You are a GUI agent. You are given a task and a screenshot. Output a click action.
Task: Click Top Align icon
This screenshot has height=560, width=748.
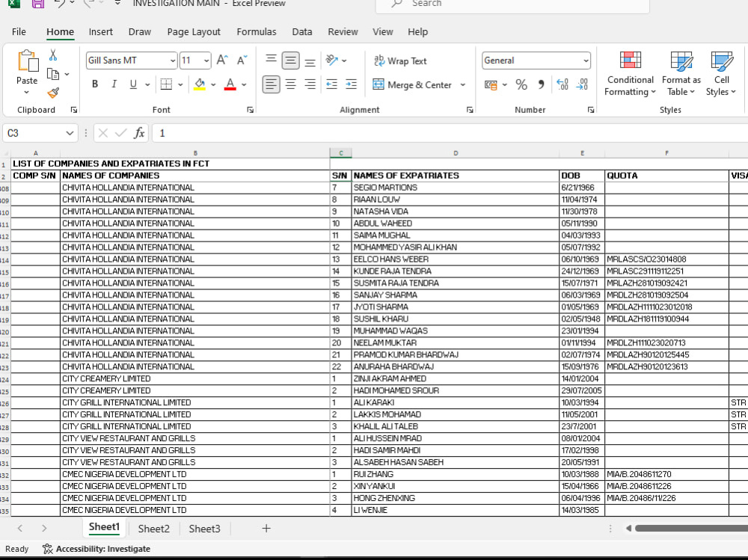coord(271,60)
